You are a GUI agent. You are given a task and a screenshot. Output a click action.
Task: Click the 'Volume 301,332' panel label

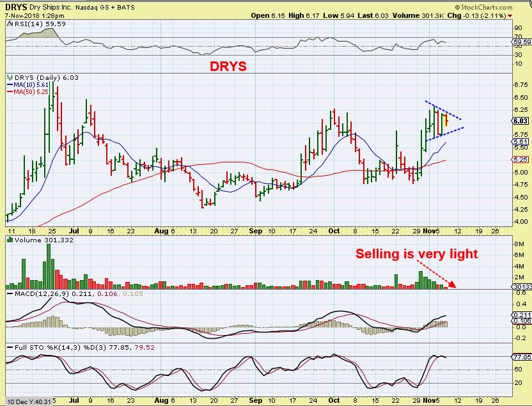[43, 240]
